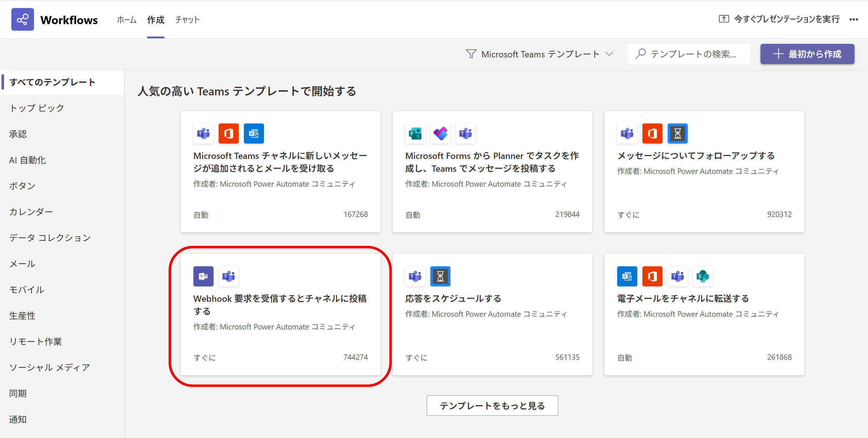The image size is (868, 438).
Task: Click the Workflows app logo icon
Action: point(22,19)
